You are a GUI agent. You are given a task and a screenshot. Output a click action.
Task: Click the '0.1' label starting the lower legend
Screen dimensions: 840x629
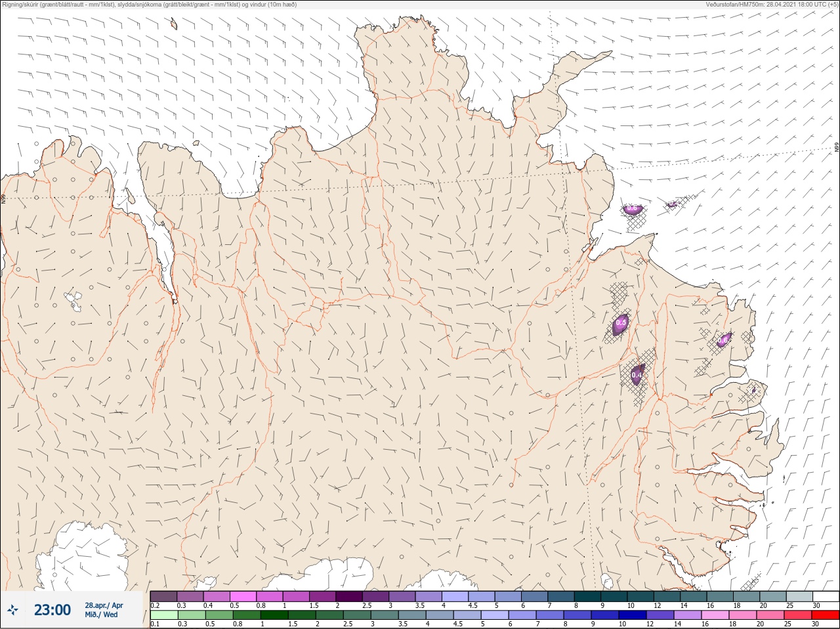click(155, 624)
